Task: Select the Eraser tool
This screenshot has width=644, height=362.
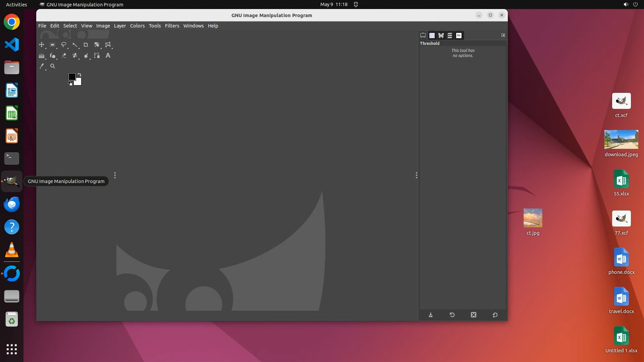Action: [x=64, y=56]
